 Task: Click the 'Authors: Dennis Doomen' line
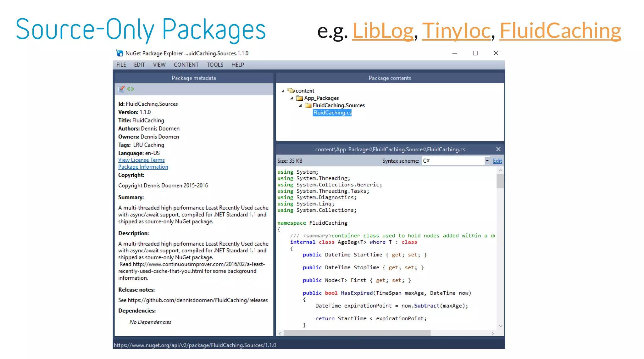(149, 128)
